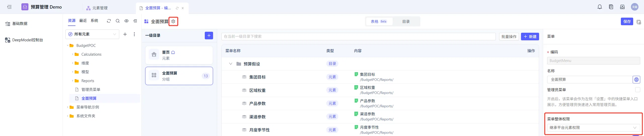
Task: Click the user avatar in top bar
Action: [x=635, y=7]
